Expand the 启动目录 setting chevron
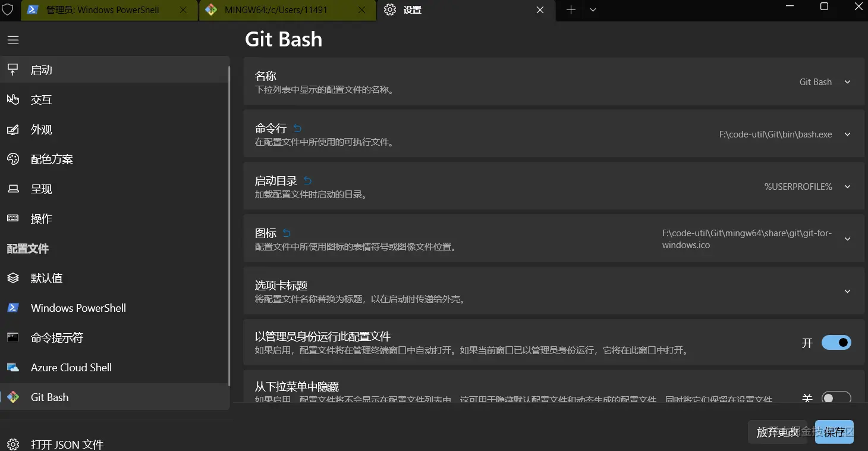The width and height of the screenshot is (868, 451). click(x=848, y=187)
